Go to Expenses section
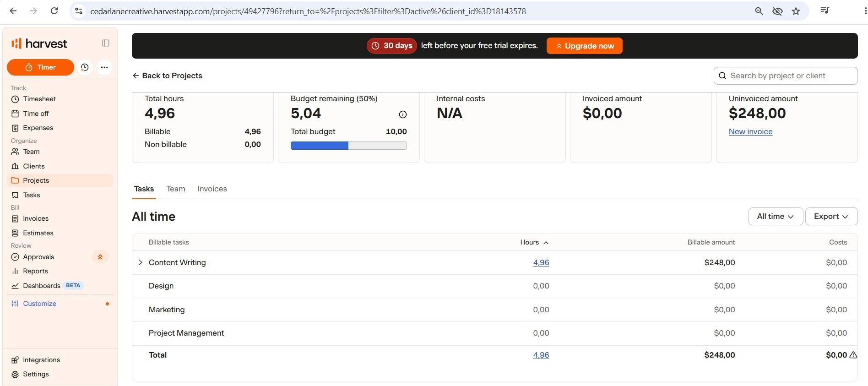Screen dimensions: 868x386 60,128
